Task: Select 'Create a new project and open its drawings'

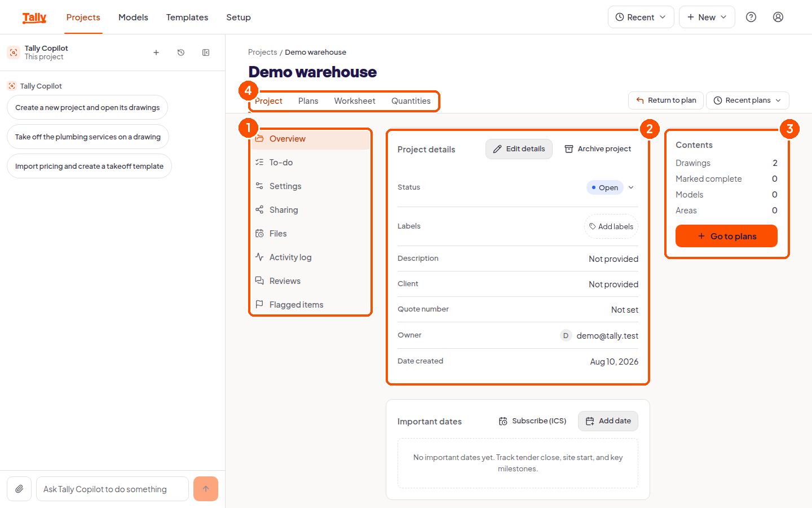Action: (x=87, y=107)
